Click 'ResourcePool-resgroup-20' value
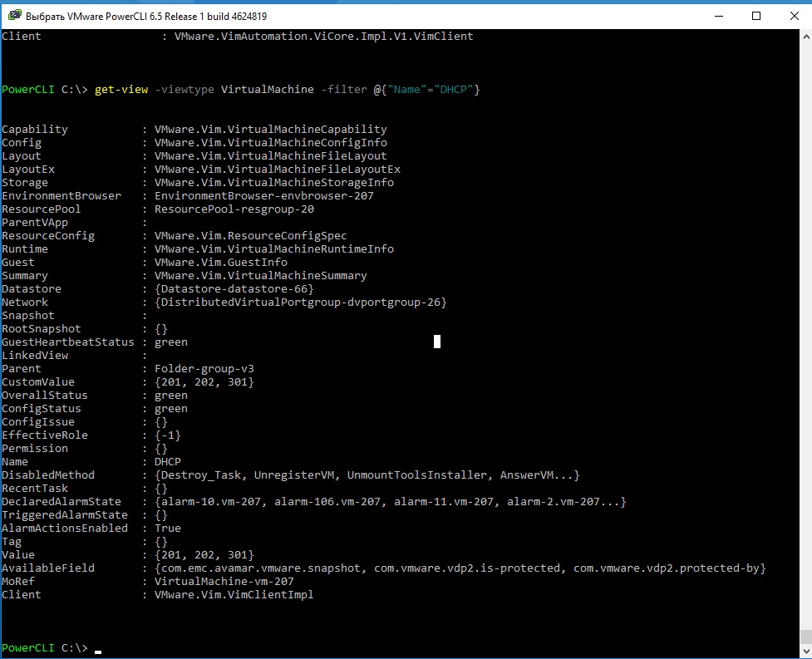This screenshot has width=812, height=659. 234,209
